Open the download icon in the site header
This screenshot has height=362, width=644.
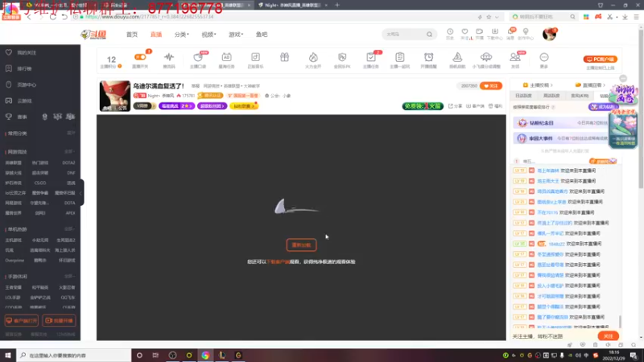coord(494,31)
